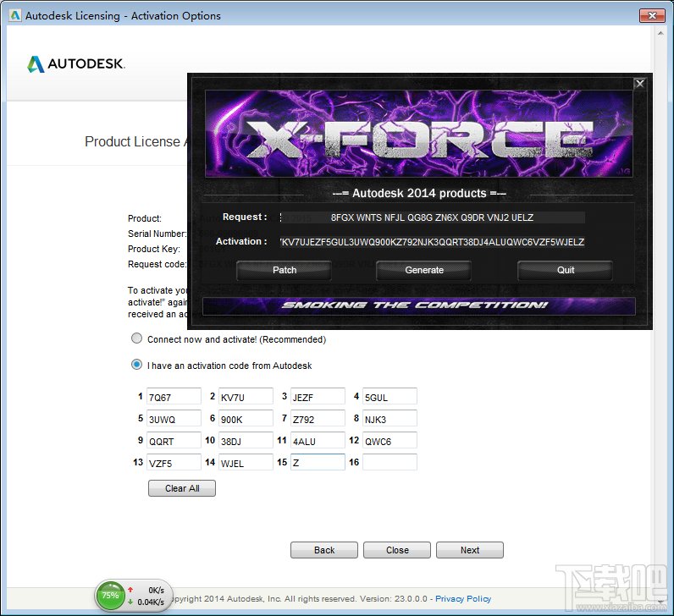Click the Next button
Image resolution: width=674 pixels, height=616 pixels.
[x=470, y=550]
